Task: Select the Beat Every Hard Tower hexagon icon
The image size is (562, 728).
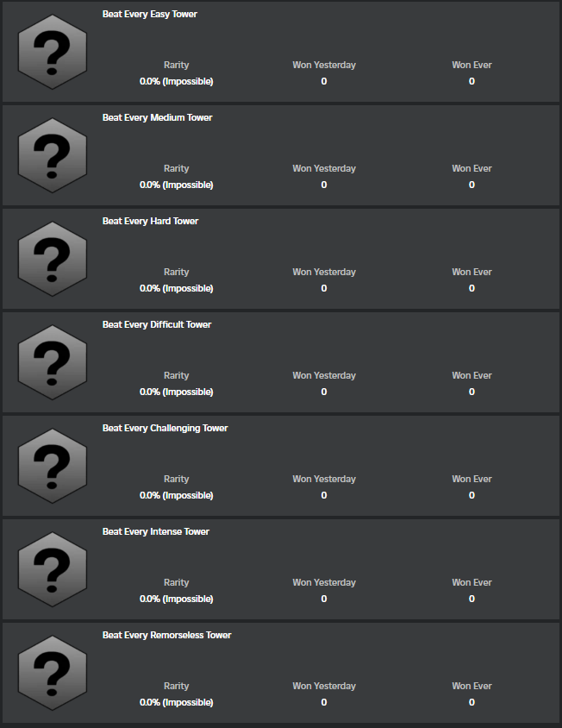Action: 52,257
